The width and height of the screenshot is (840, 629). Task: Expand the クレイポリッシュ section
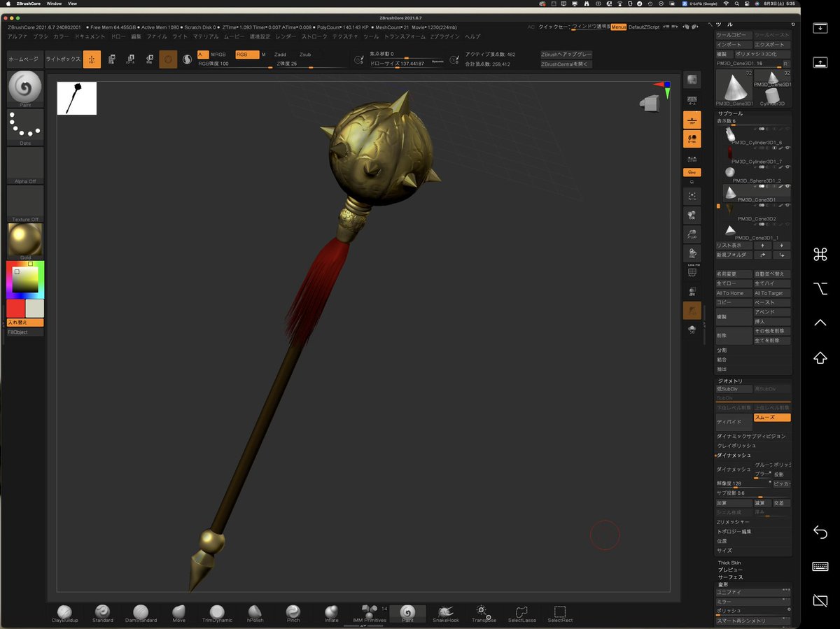click(x=736, y=446)
